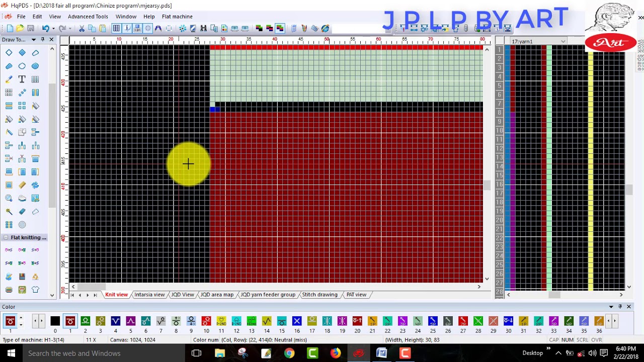644x362 pixels.
Task: Toggle the icon display toolbar button
Action: point(137,28)
